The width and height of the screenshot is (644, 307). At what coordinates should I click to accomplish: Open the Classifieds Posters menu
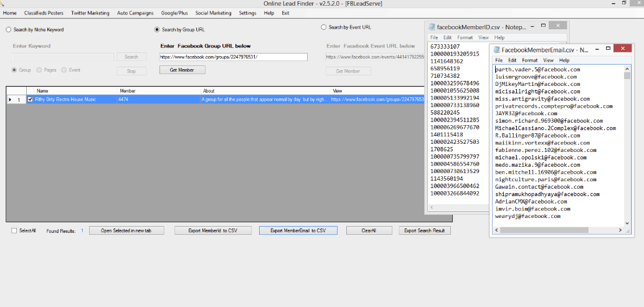click(x=44, y=13)
